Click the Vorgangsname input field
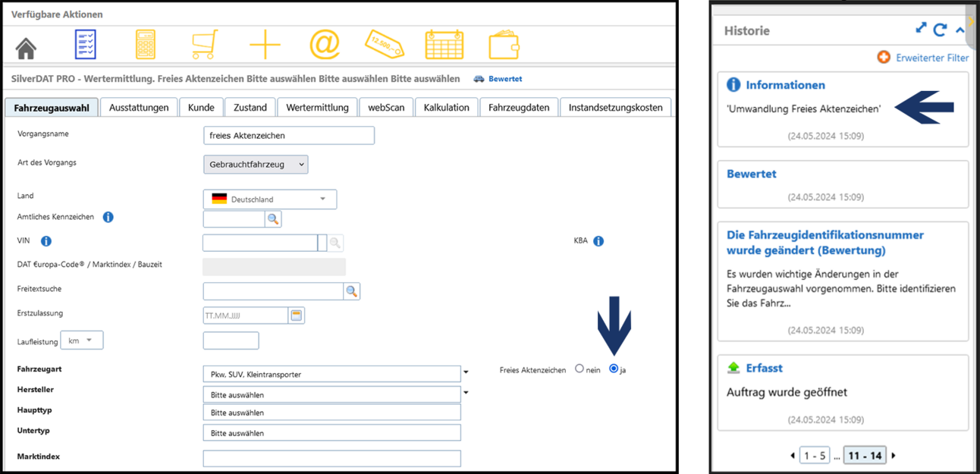980x474 pixels. pyautogui.click(x=288, y=136)
